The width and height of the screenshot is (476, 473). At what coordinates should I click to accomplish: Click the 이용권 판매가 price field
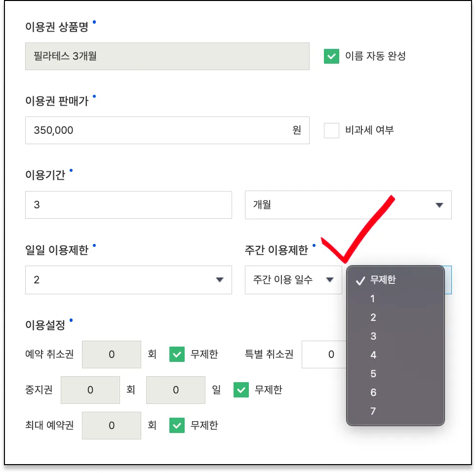coord(158,130)
